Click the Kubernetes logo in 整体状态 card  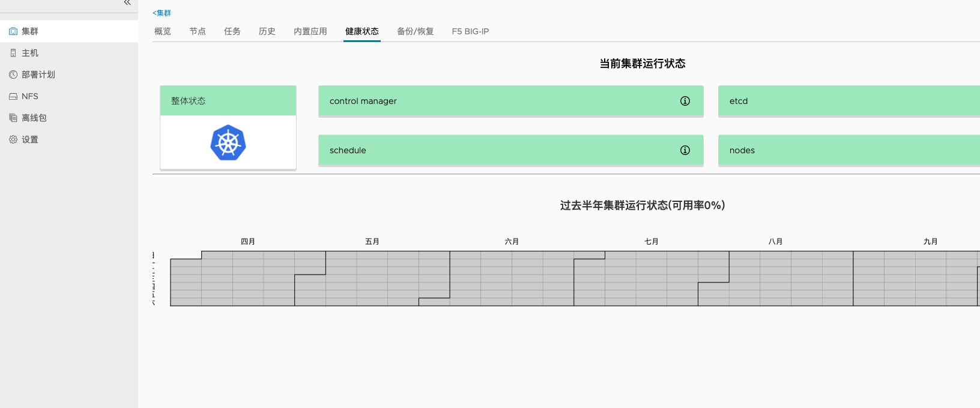tap(228, 142)
